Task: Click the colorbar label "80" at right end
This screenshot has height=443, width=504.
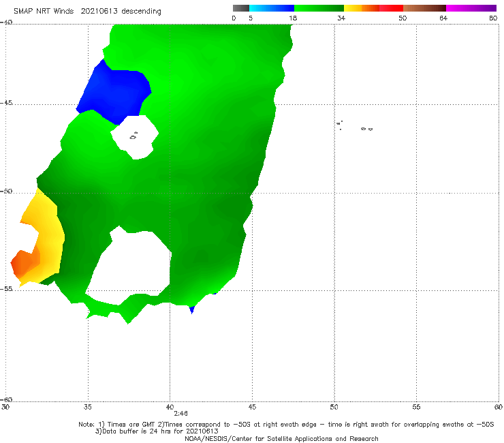Action: 493,18
